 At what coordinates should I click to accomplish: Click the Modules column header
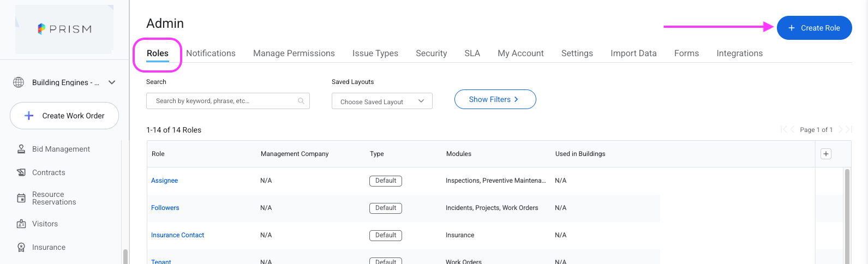tap(459, 154)
